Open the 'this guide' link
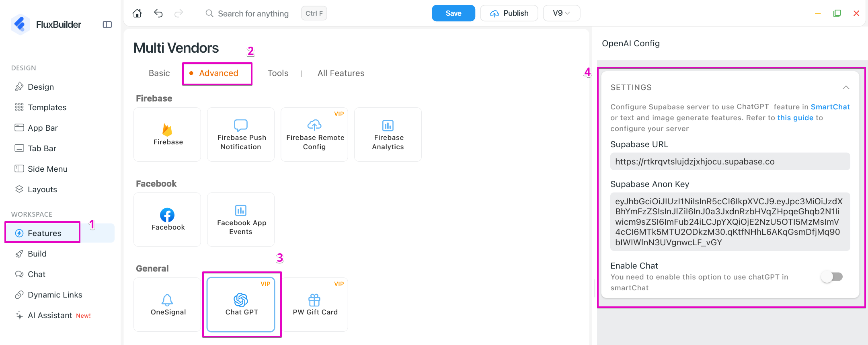Image resolution: width=868 pixels, height=345 pixels. pyautogui.click(x=795, y=118)
